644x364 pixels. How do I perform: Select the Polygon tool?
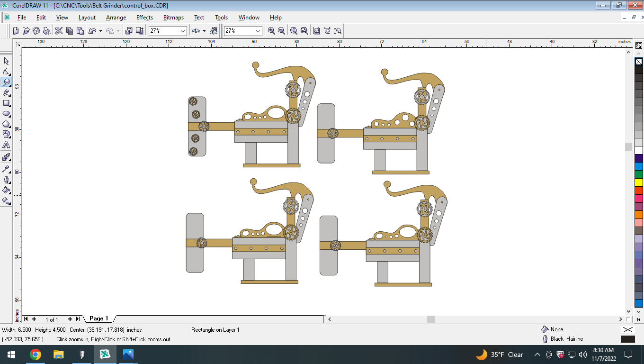click(7, 124)
